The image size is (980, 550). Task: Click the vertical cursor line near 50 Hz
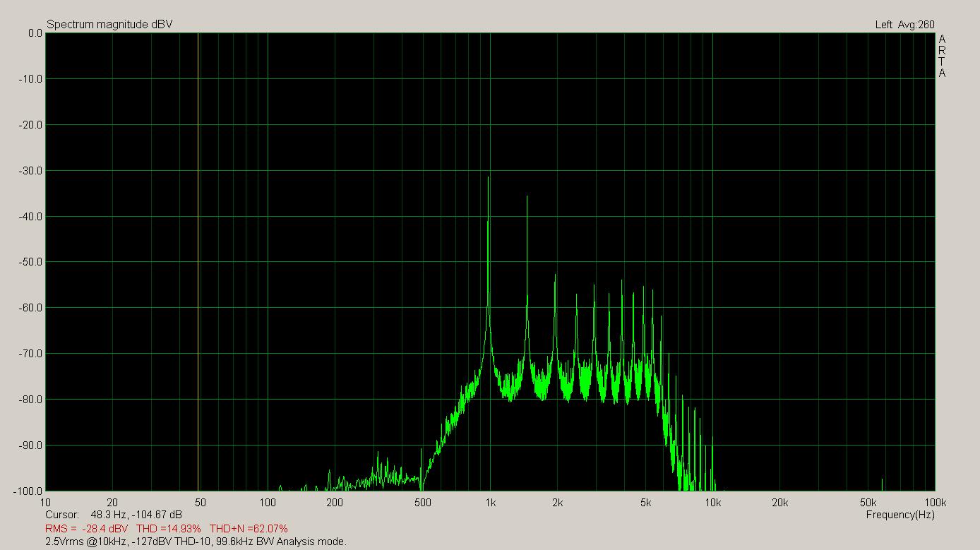coord(198,261)
